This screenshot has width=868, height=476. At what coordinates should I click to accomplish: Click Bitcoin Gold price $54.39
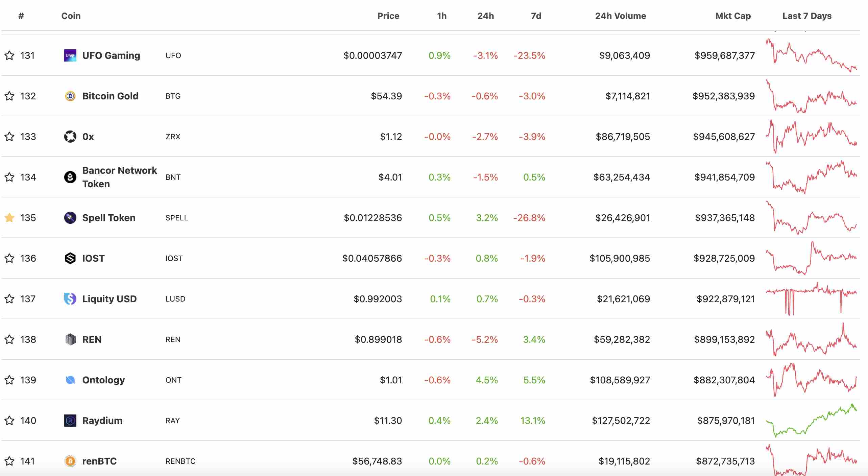pos(386,96)
